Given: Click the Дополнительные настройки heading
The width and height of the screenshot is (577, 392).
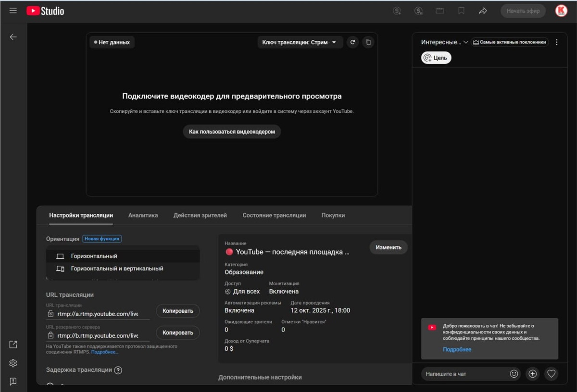Looking at the screenshot, I should [260, 377].
